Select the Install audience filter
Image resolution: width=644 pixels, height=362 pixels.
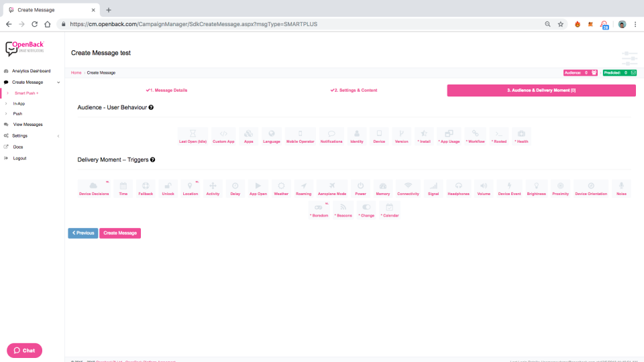click(424, 136)
